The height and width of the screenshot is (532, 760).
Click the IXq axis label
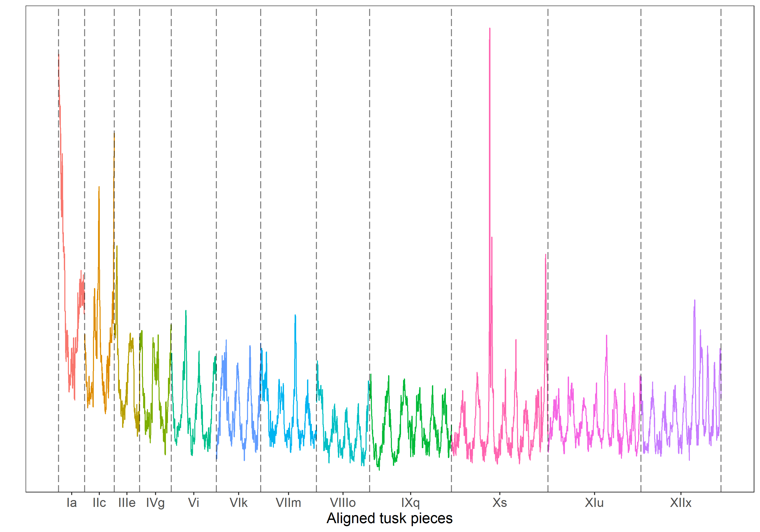pyautogui.click(x=410, y=503)
